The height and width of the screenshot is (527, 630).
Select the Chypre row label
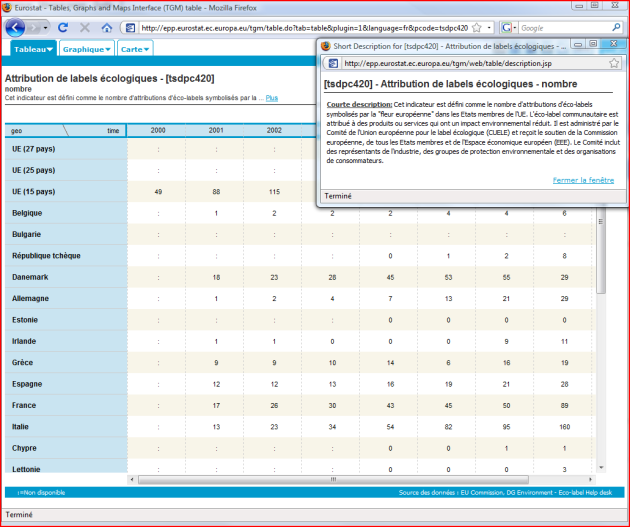(24, 448)
